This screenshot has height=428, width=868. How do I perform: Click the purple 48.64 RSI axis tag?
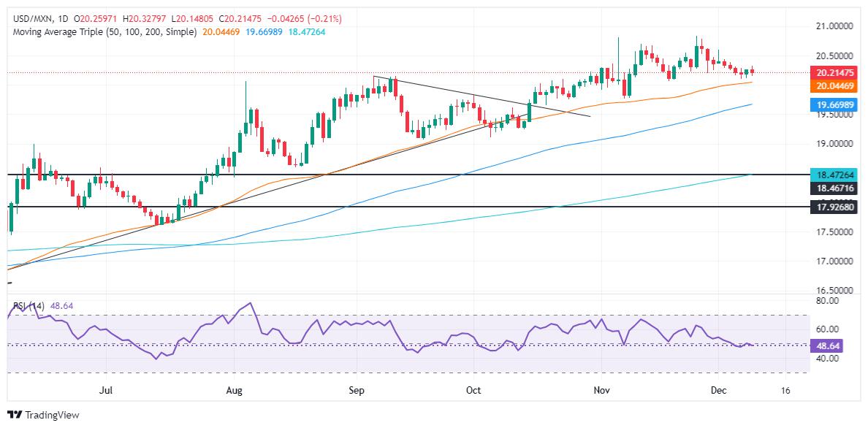click(x=828, y=345)
